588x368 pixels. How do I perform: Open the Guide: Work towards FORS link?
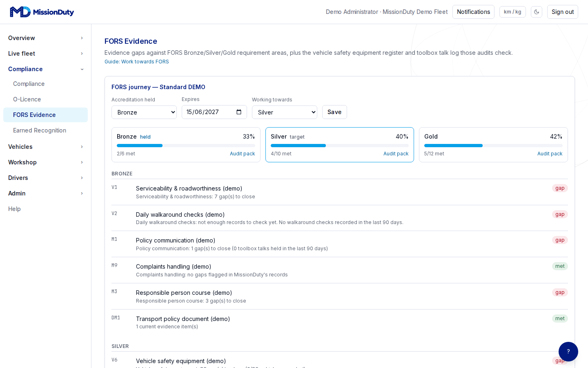(136, 62)
